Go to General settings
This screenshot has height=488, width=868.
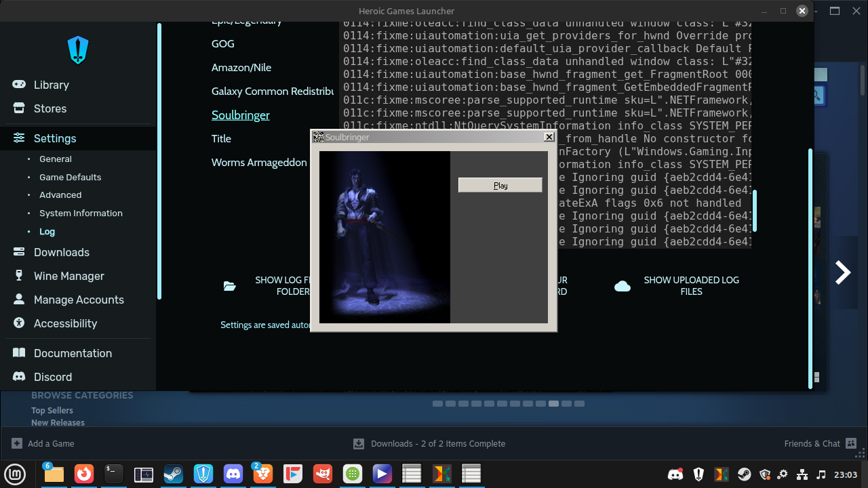[x=56, y=159]
